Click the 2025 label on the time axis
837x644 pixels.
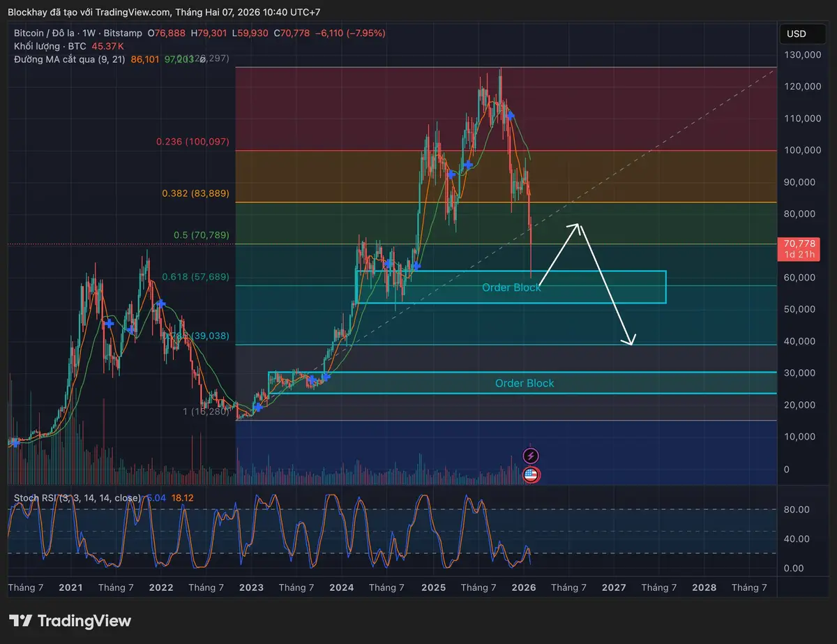[x=433, y=587]
